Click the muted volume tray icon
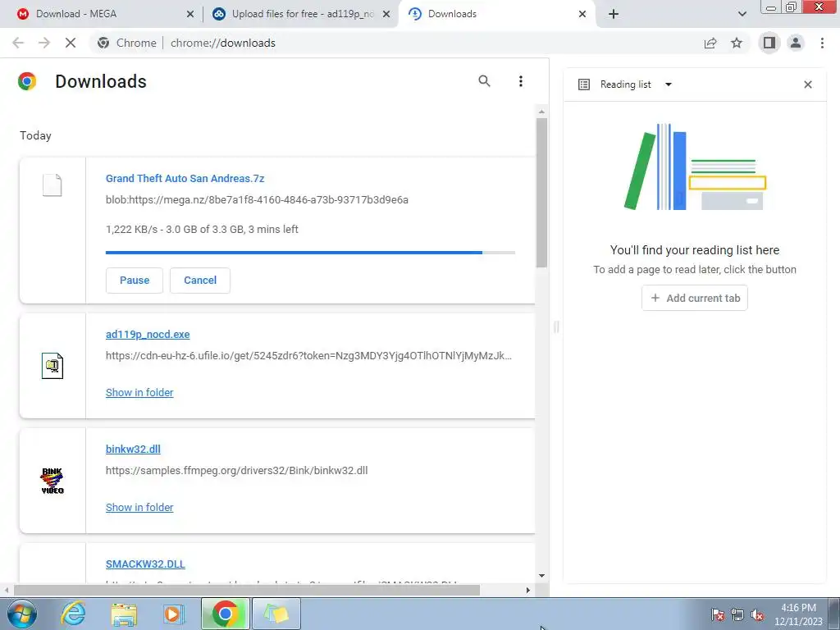The width and height of the screenshot is (840, 630). tap(757, 614)
